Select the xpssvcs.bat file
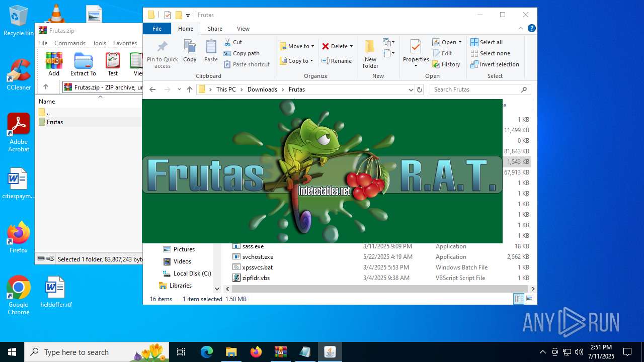This screenshot has height=362, width=644. 258,267
